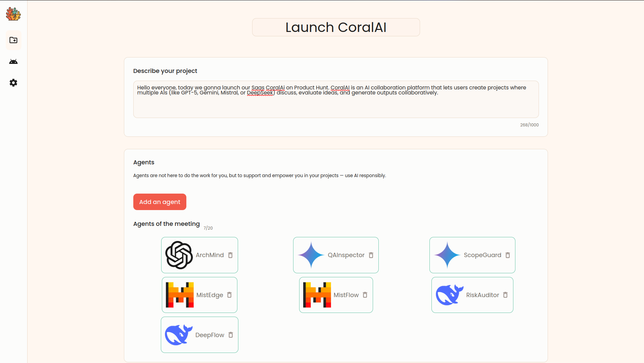
Task: Click the Add an agent button
Action: tap(160, 202)
